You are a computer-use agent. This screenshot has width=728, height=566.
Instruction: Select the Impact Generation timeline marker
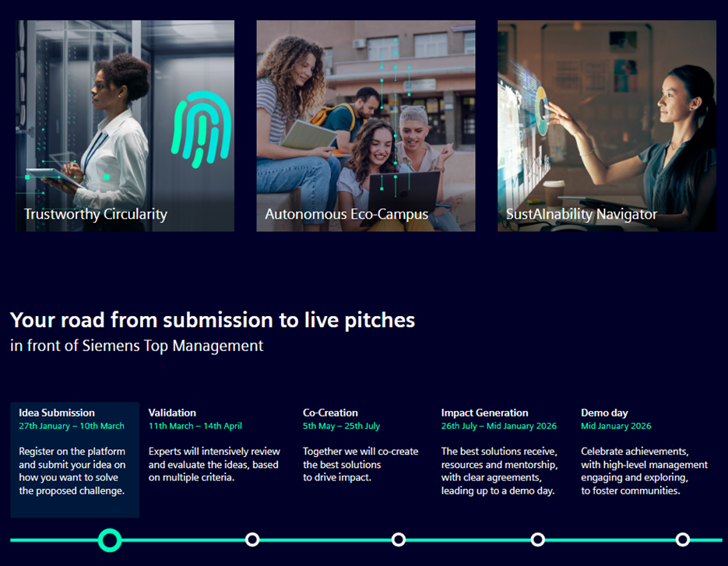tap(538, 540)
